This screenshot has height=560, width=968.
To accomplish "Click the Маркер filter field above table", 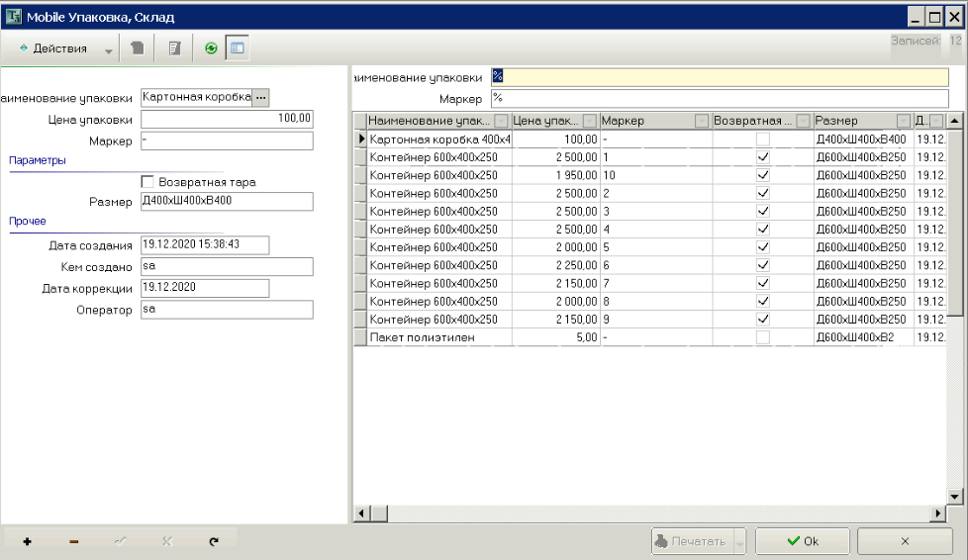I will point(720,98).
